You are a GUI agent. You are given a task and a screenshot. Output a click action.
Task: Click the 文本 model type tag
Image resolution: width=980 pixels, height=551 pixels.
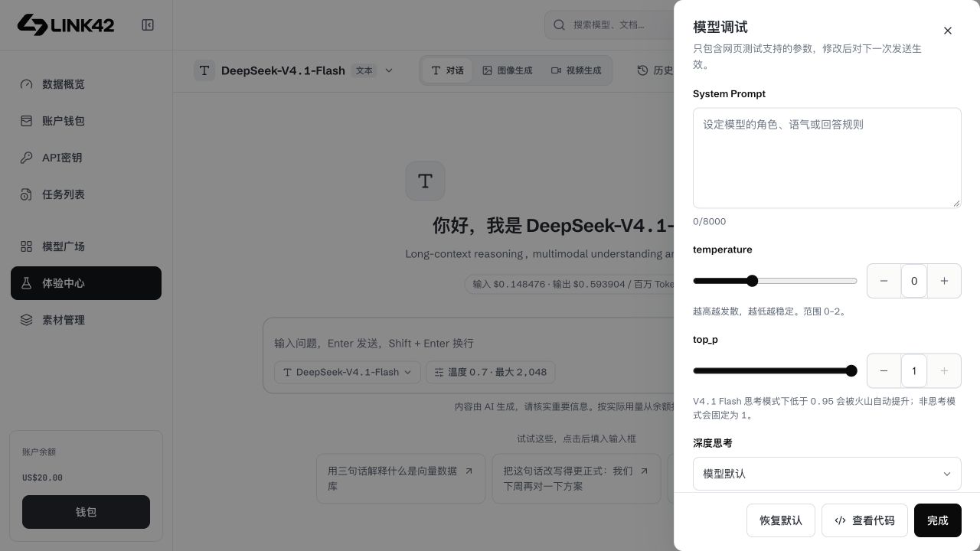point(364,70)
